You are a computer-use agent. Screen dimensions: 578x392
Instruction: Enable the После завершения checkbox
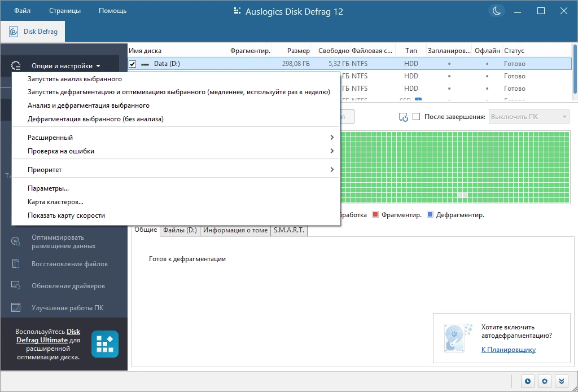(416, 117)
